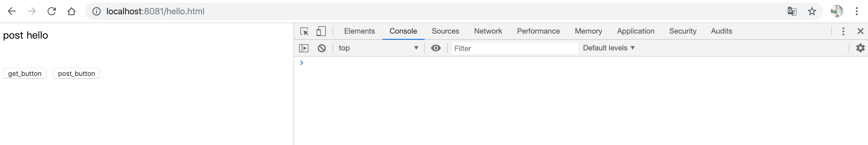The width and height of the screenshot is (868, 145).
Task: Click the browser back arrow
Action: (x=12, y=12)
